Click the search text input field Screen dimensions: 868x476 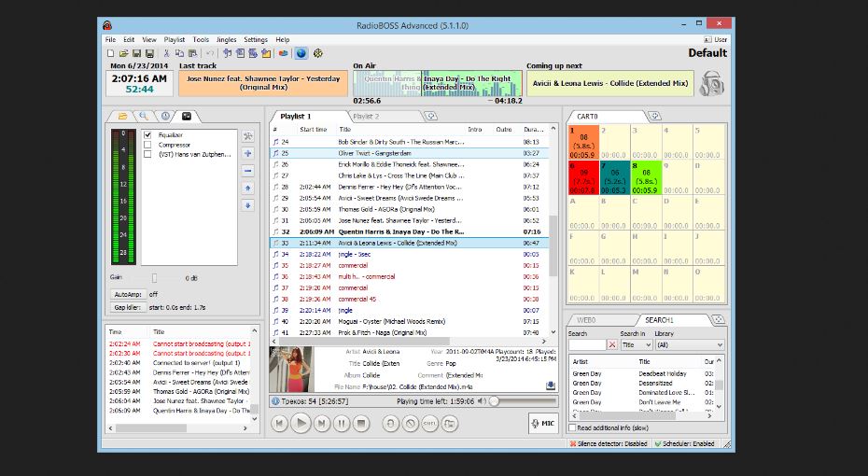click(x=587, y=344)
